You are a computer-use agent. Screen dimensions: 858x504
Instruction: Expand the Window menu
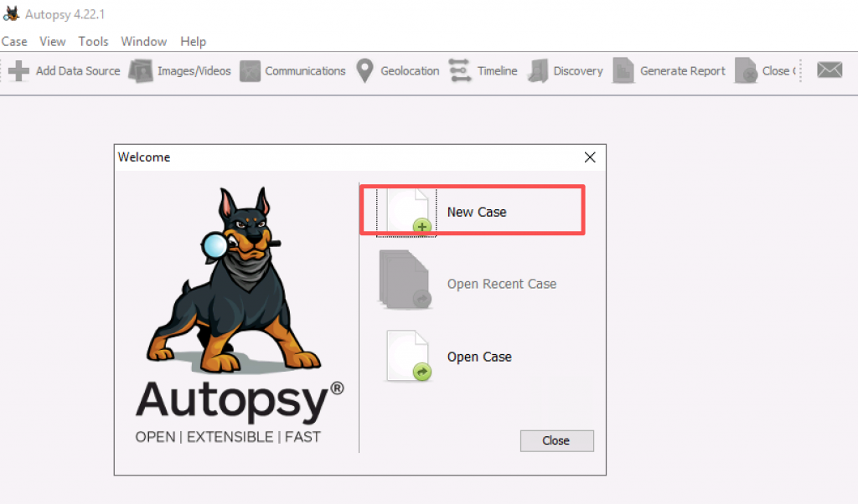point(143,41)
